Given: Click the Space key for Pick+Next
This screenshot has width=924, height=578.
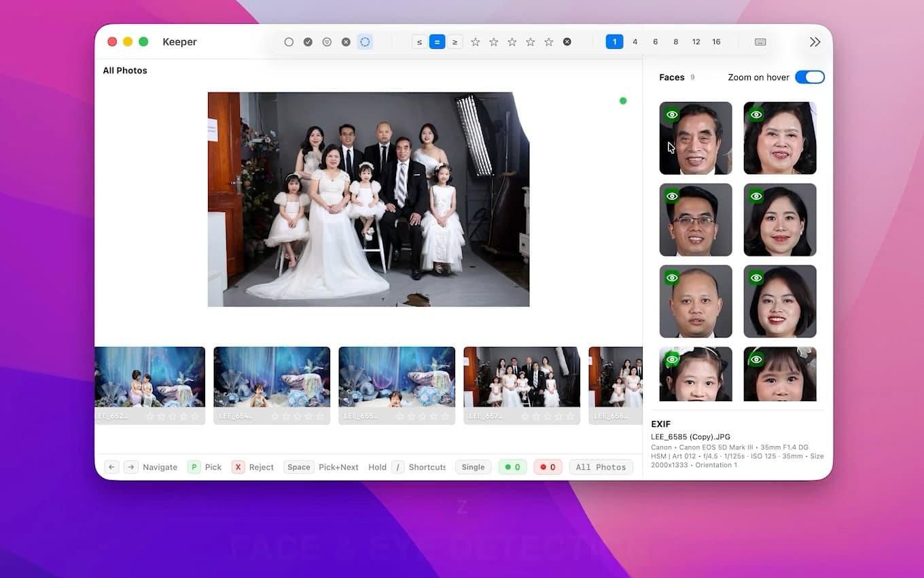Looking at the screenshot, I should (299, 467).
